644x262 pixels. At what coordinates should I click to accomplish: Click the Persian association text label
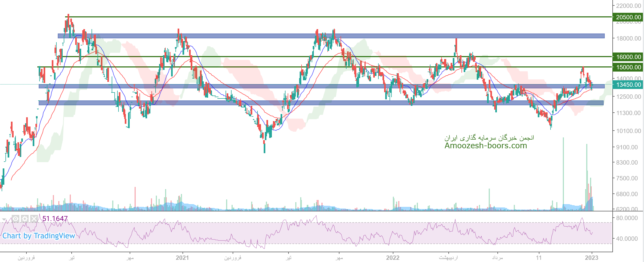click(489, 138)
